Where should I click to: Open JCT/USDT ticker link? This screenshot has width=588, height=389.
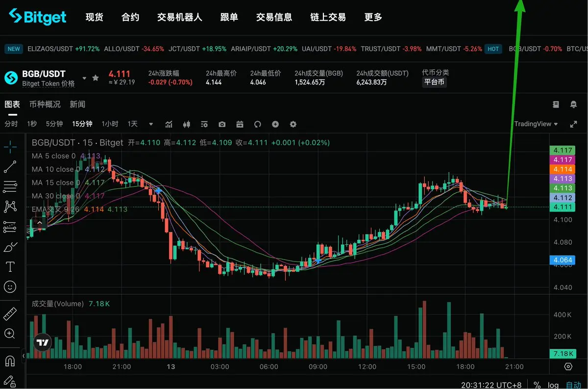click(197, 49)
